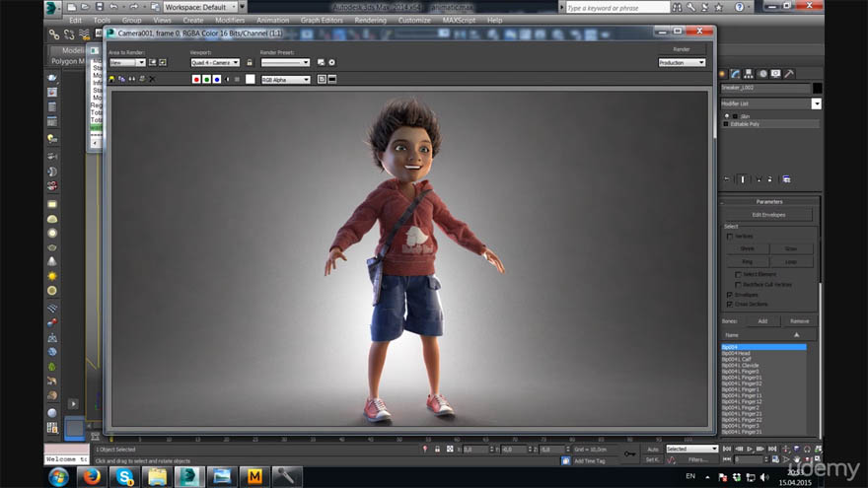Open the Viewport Quad 4 - Camera dropdown
The width and height of the screenshot is (868, 488).
(215, 62)
